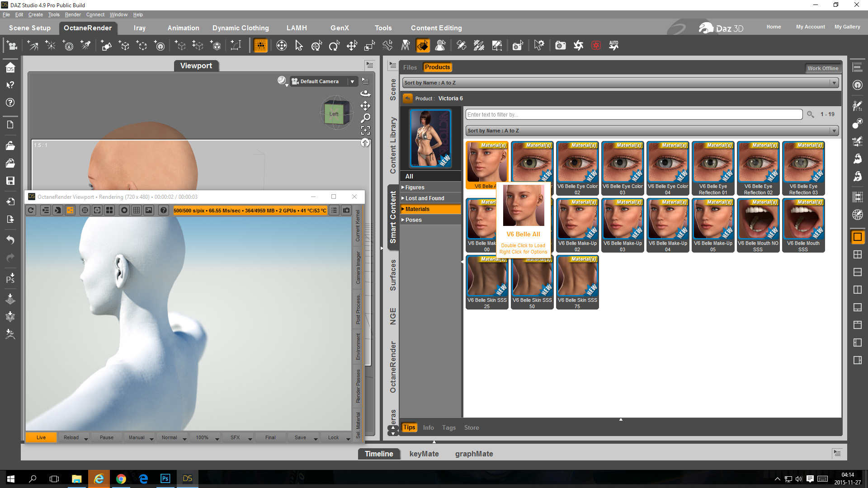The height and width of the screenshot is (488, 868).
Task: Click the search magnifier beside filter field
Action: (811, 114)
